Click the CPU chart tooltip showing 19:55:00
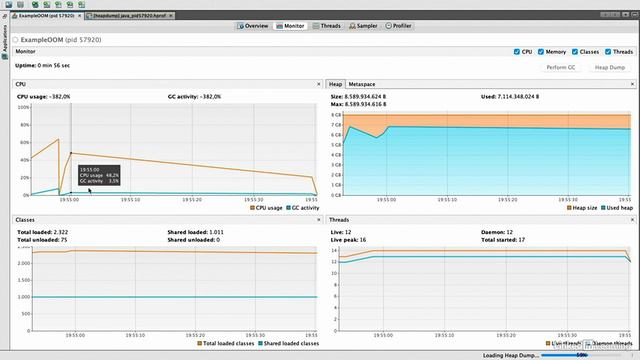The image size is (640, 360). coord(99,175)
